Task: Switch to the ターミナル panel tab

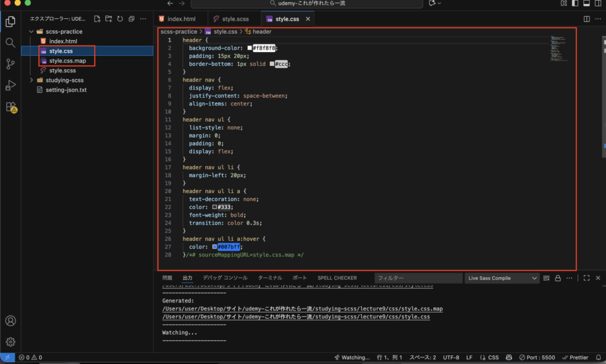Action: pos(270,278)
